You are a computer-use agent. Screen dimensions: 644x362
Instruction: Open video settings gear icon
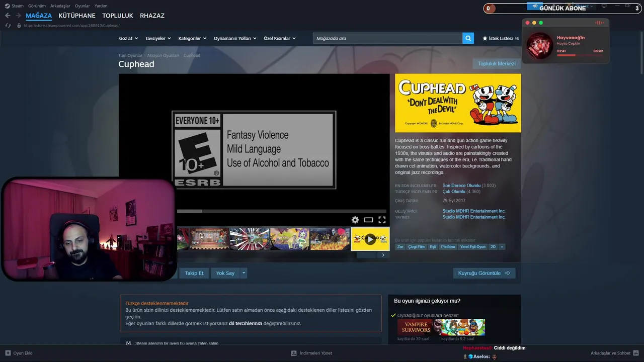click(355, 220)
